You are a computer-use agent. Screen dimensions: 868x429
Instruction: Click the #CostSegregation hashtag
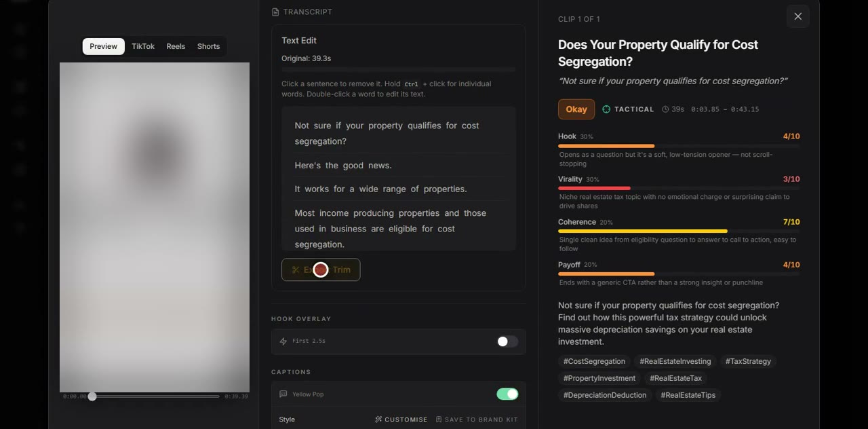tap(594, 362)
